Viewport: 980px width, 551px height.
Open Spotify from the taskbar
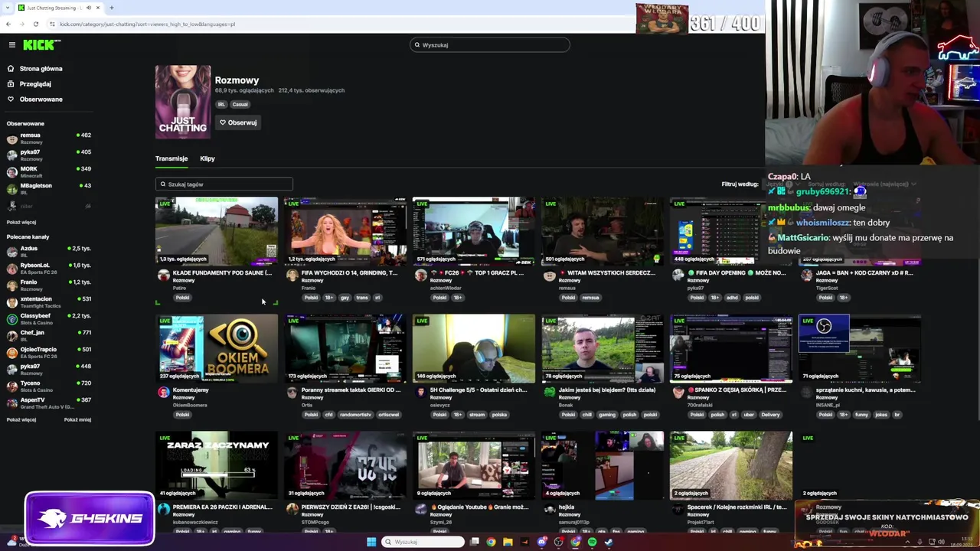tap(592, 542)
